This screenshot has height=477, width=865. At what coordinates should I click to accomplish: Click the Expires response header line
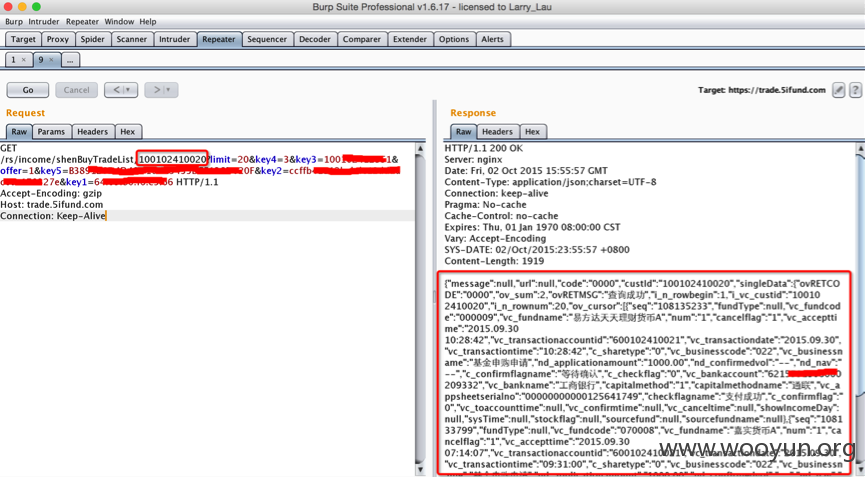pyautogui.click(x=532, y=227)
